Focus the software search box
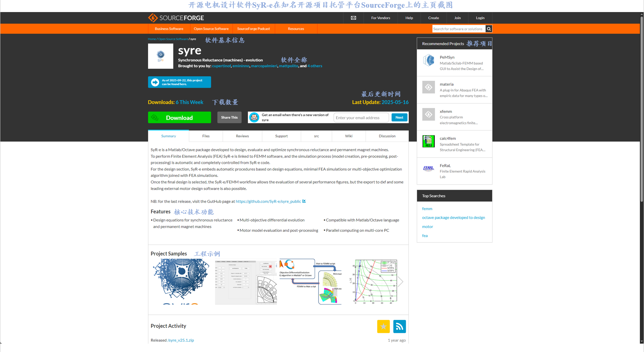This screenshot has width=644, height=352. [459, 29]
